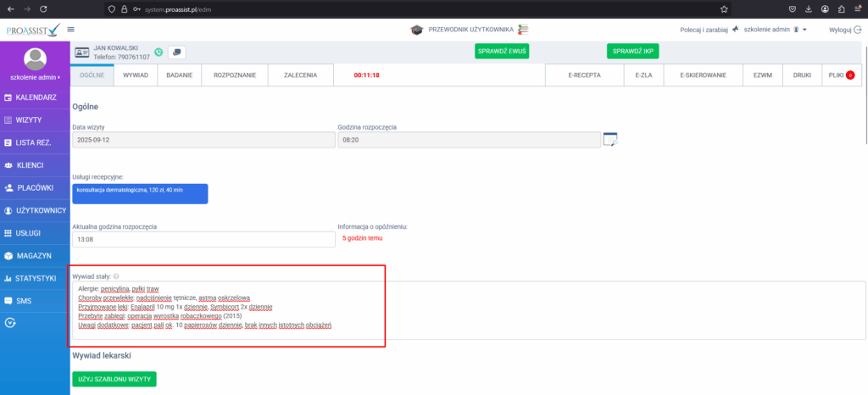Open patient chat messages icon
Screen dimensions: 868x395
tap(176, 53)
